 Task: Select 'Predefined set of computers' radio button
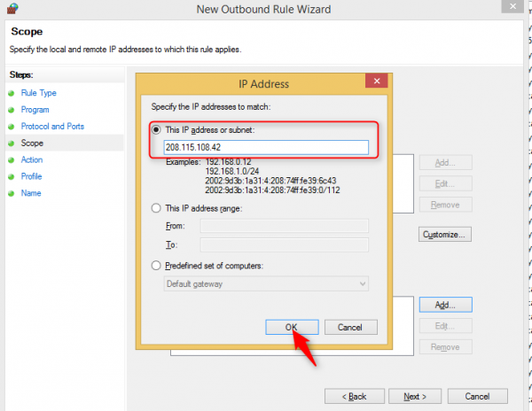click(x=156, y=266)
